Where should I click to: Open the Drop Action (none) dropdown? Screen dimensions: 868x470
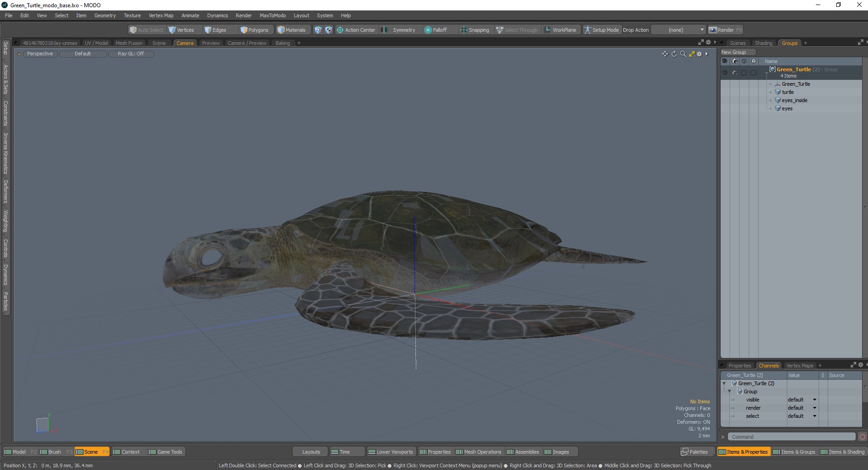coord(678,30)
